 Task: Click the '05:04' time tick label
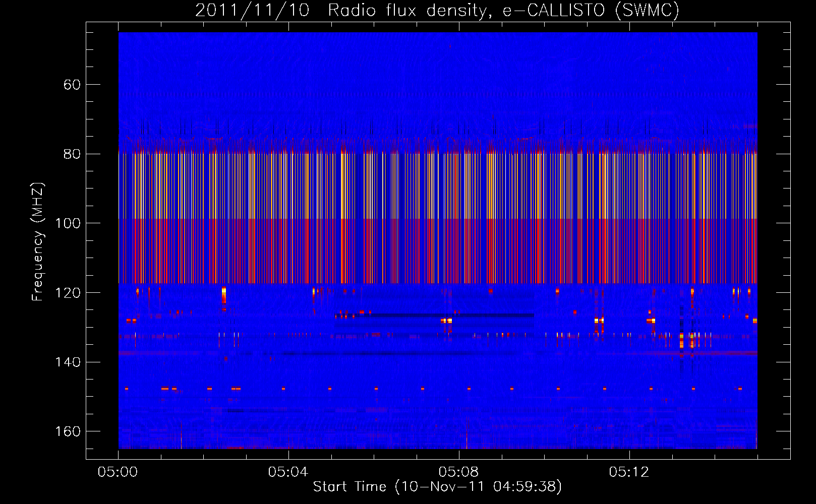click(x=288, y=472)
